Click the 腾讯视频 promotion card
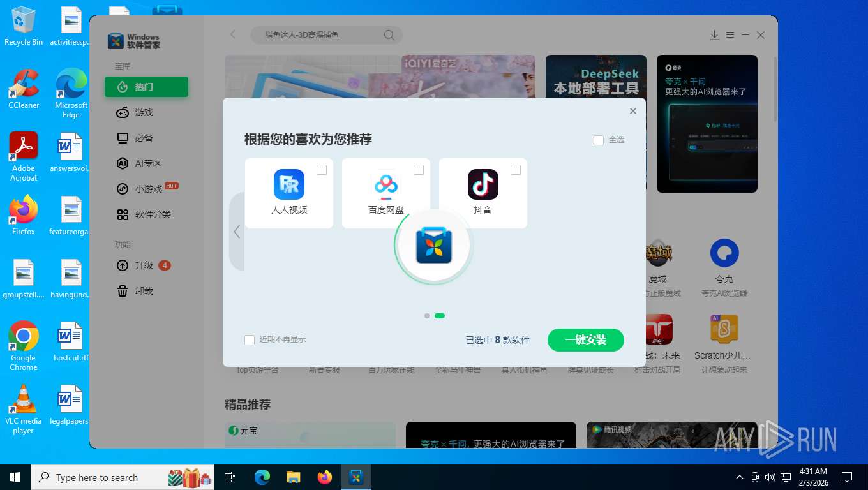Screen dimensions: 868x490 (672, 434)
